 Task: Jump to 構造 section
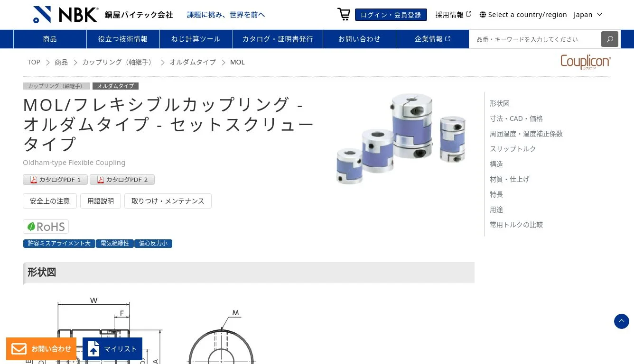(496, 164)
